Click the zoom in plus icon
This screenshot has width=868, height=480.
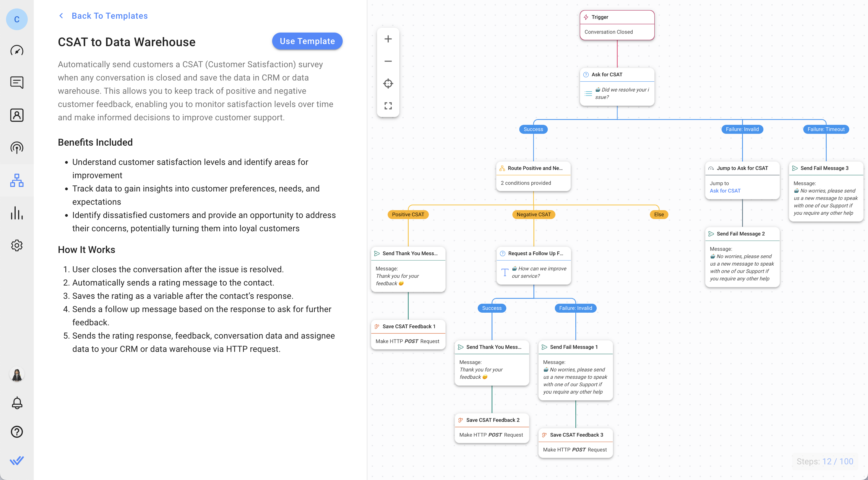[x=388, y=38]
